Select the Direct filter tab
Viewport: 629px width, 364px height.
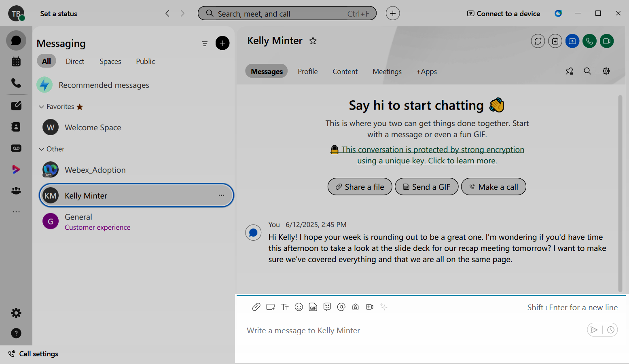(x=75, y=61)
